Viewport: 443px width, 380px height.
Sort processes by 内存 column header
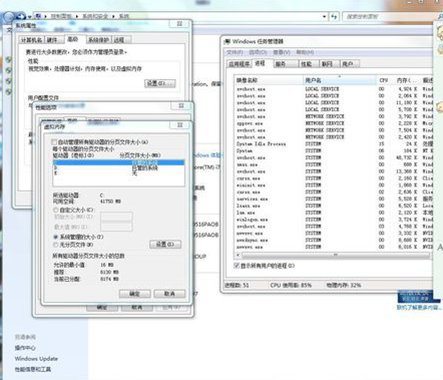(406, 80)
